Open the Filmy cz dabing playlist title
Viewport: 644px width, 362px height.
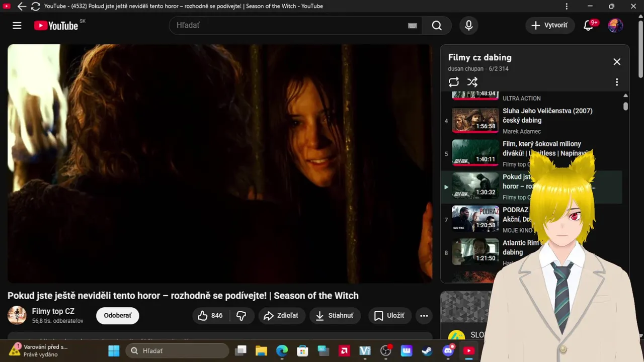click(480, 57)
